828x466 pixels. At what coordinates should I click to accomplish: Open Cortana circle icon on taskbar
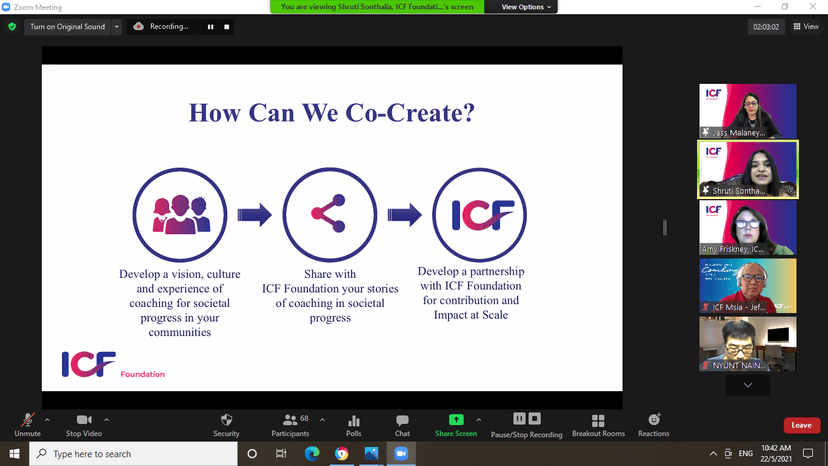[252, 454]
